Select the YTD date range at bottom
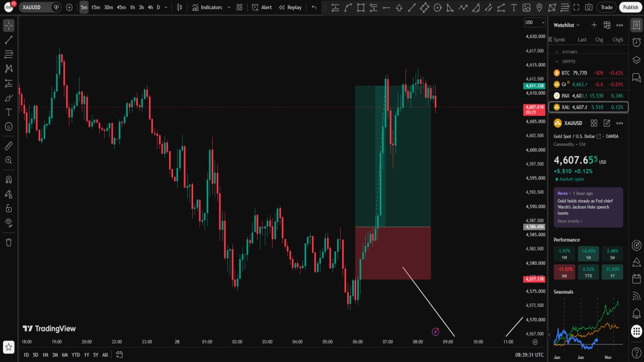 [x=75, y=355]
